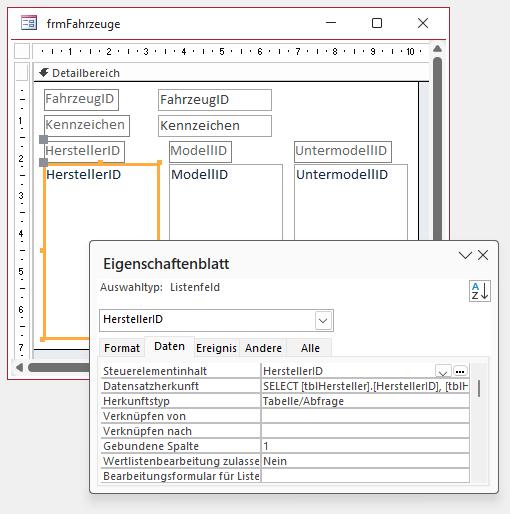Switch to the Andere tab
Screen dimensions: 510x514
[263, 348]
